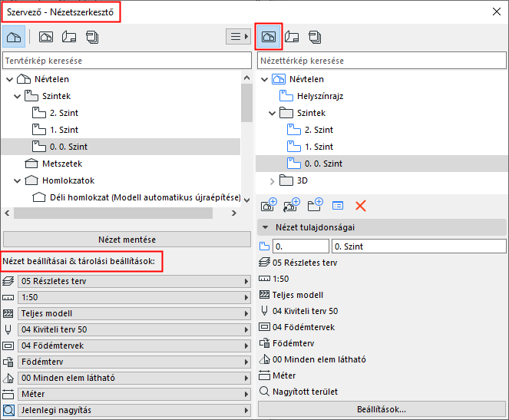Image resolution: width=509 pixels, height=420 pixels.
Task: Click the renovation filter icon beside 00 Minden elem dropdown
Action: [x=8, y=378]
